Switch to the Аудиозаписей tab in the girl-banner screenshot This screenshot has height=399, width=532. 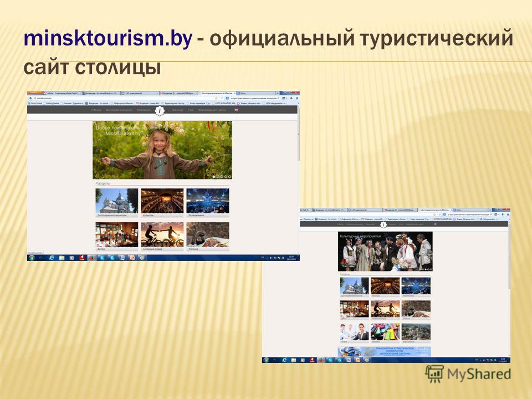pos(140,93)
